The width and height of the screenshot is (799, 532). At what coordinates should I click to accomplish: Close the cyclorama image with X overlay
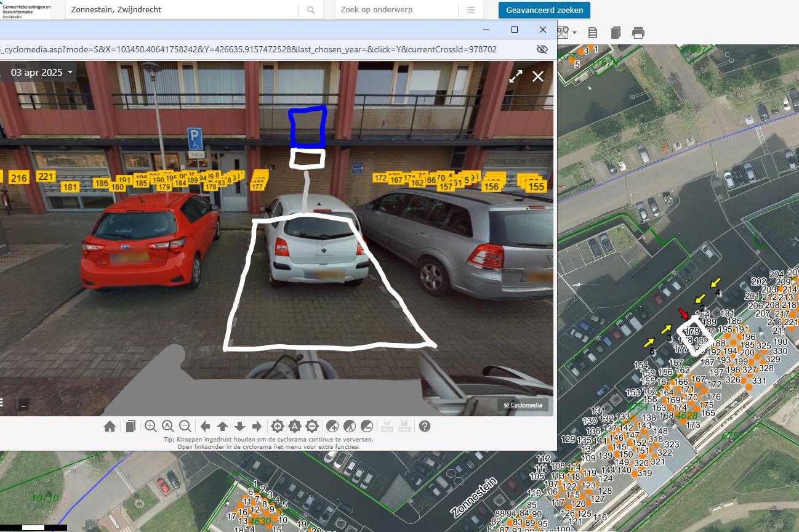coord(538,76)
